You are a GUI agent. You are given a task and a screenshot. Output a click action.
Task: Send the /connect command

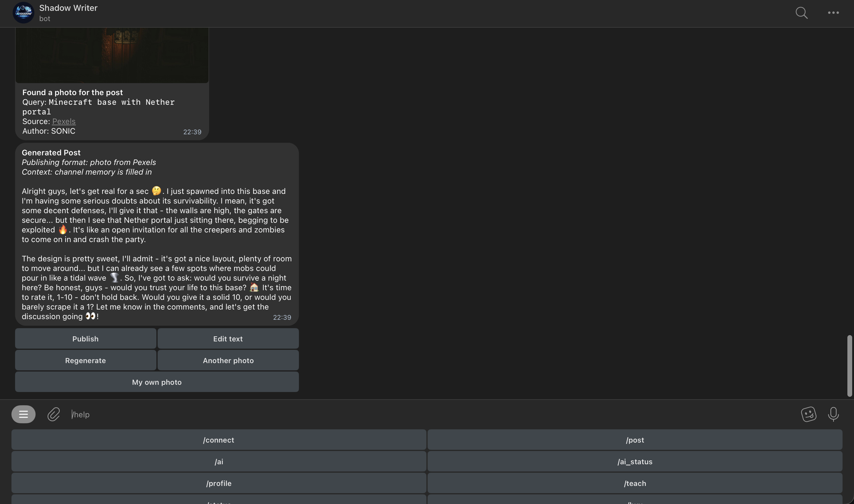click(x=218, y=440)
